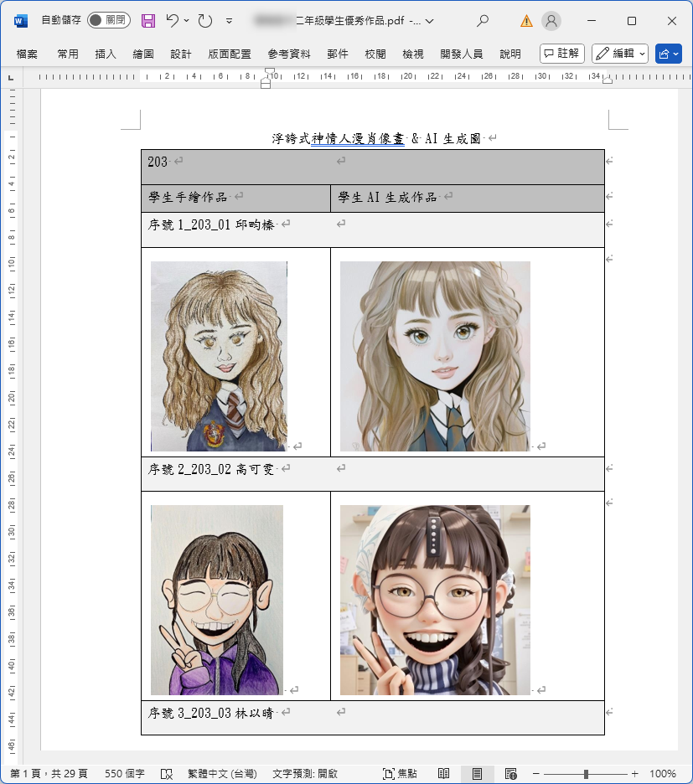Click the spelling proofing check icon
693x784 pixels.
167,774
